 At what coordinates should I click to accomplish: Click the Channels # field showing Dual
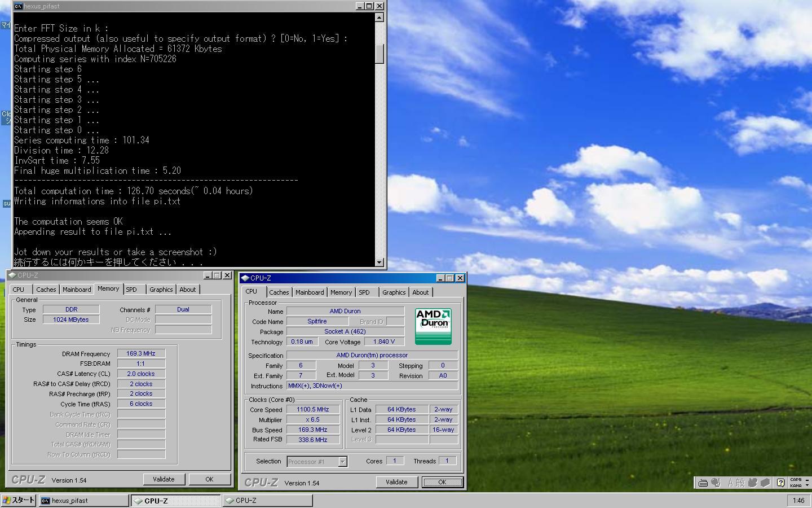coord(183,309)
